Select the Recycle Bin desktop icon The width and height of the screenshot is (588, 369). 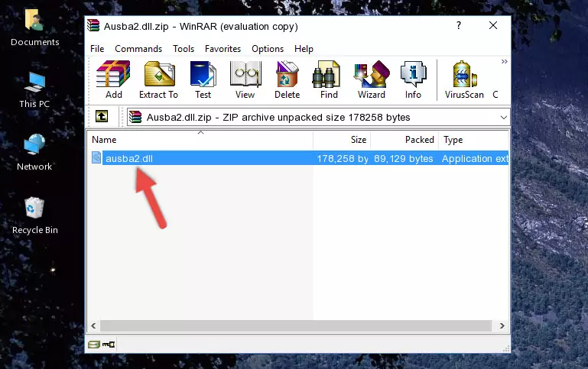click(x=35, y=215)
